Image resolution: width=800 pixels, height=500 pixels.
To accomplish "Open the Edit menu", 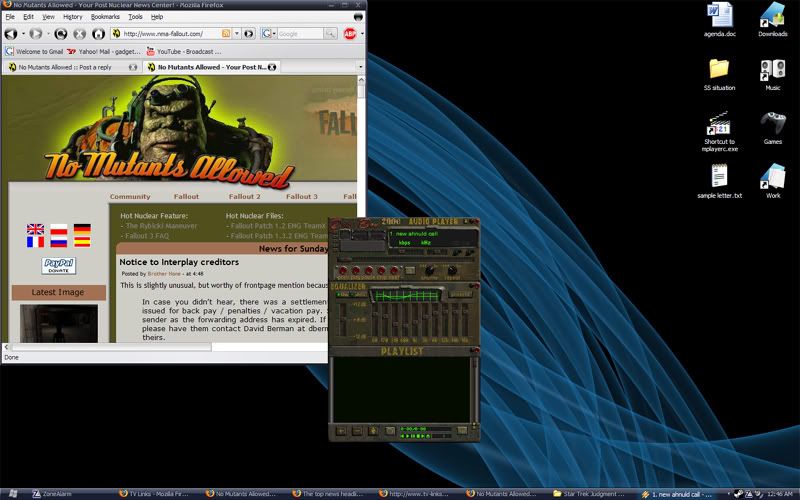I will pos(29,17).
